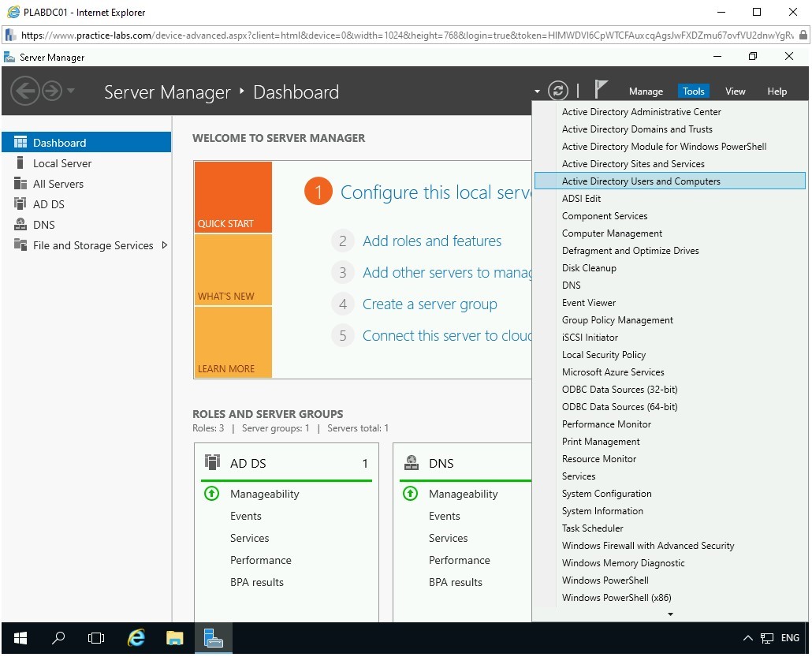This screenshot has height=657, width=812.
Task: Open the notifications flag icon
Action: pos(600,90)
